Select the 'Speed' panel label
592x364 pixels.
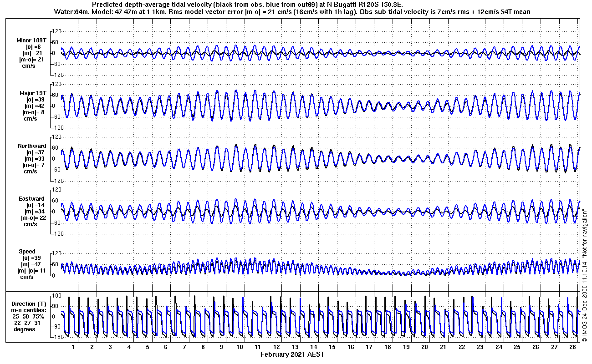tap(27, 252)
